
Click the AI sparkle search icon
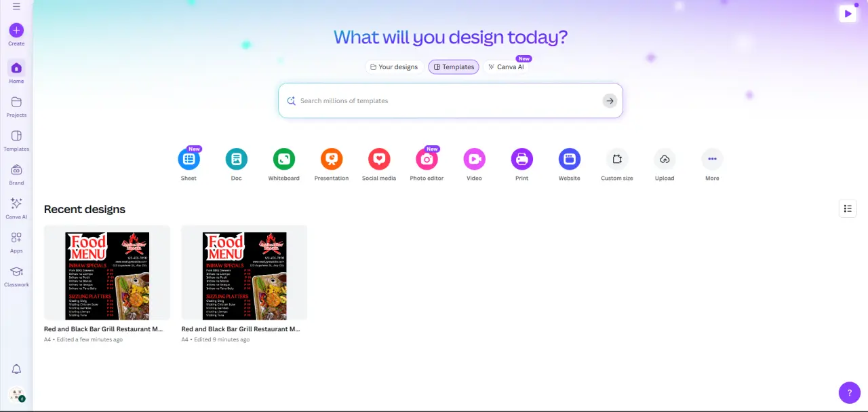coord(292,100)
